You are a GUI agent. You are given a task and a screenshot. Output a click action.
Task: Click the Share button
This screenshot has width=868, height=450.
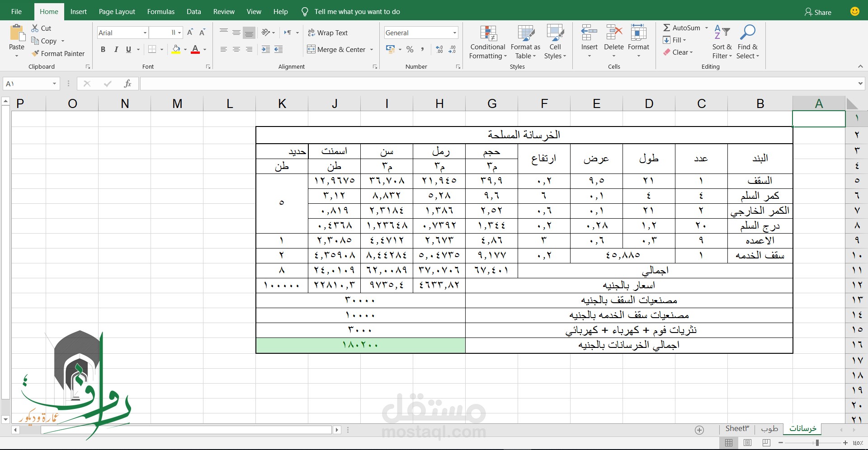[818, 12]
